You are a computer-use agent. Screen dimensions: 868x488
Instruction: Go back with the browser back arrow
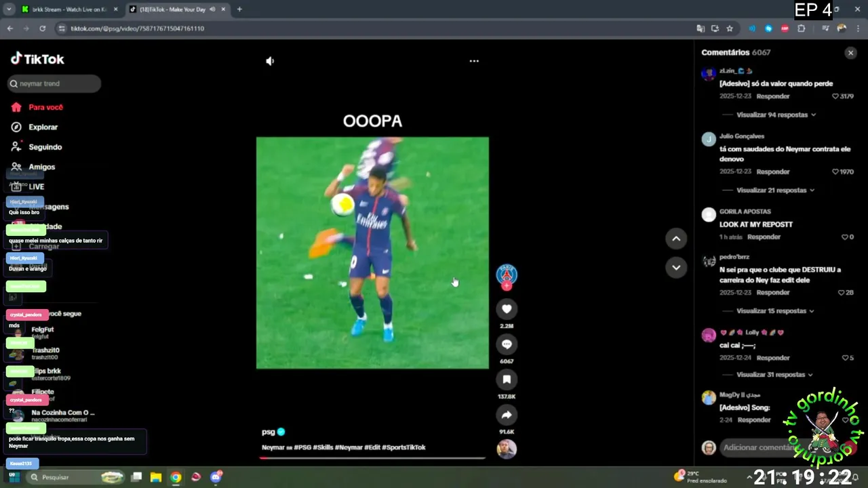[x=9, y=28]
